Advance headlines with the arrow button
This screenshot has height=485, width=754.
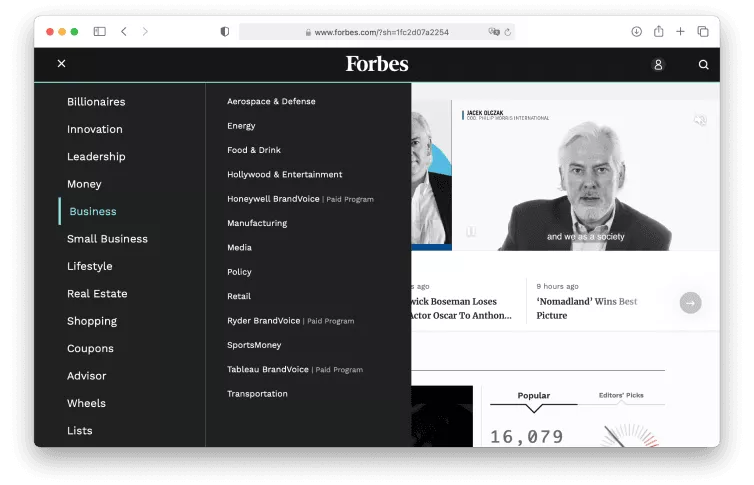[x=690, y=303]
